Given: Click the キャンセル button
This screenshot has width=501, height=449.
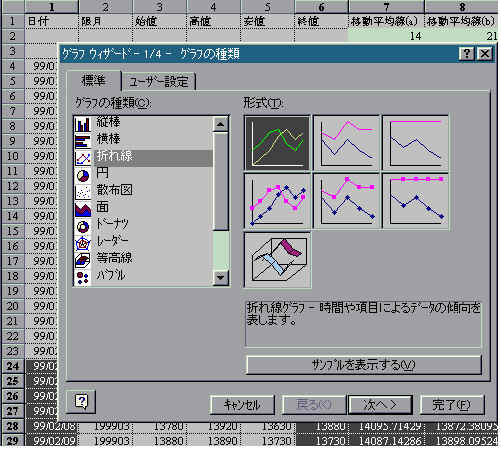Looking at the screenshot, I should pos(242,405).
